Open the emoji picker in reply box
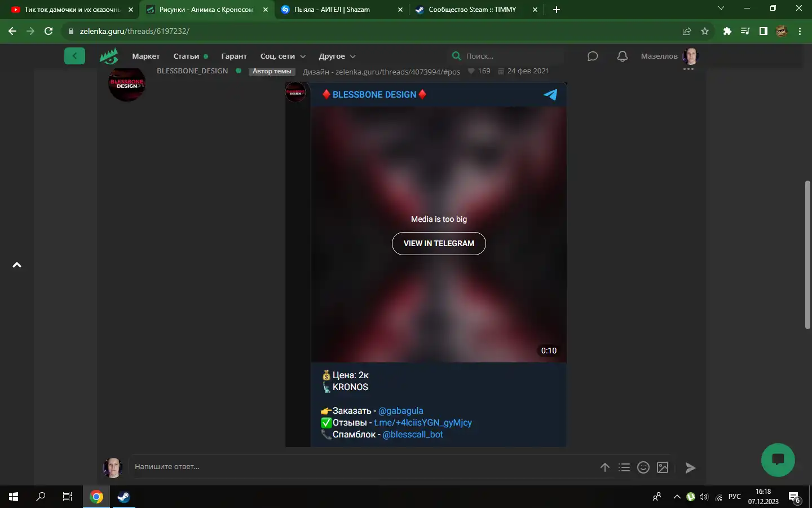 643,467
